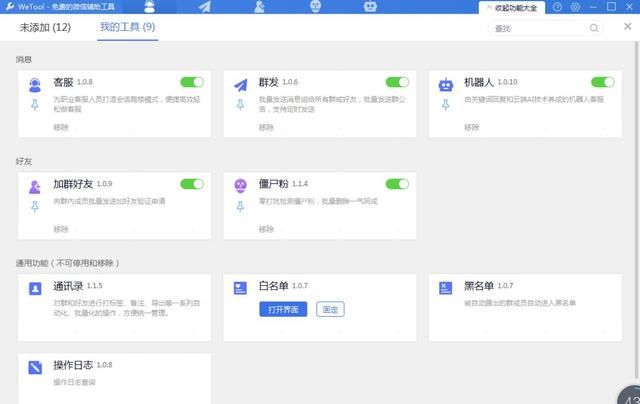This screenshot has width=640, height=404.
Task: Pin the 客服 tool
Action: coord(35,105)
